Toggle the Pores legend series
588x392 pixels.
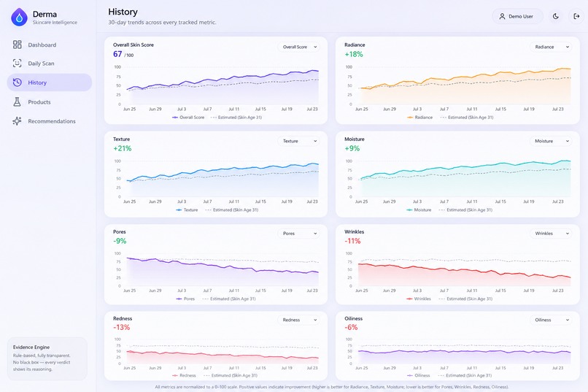[x=185, y=299]
